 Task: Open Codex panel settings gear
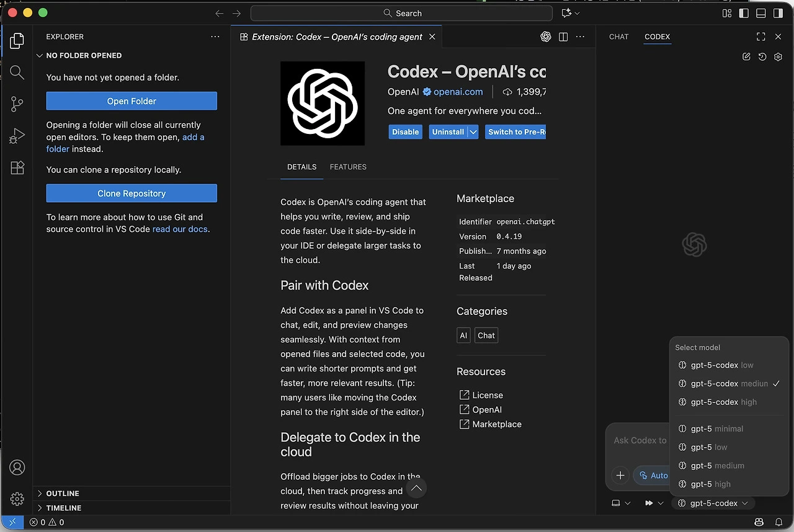tap(778, 56)
